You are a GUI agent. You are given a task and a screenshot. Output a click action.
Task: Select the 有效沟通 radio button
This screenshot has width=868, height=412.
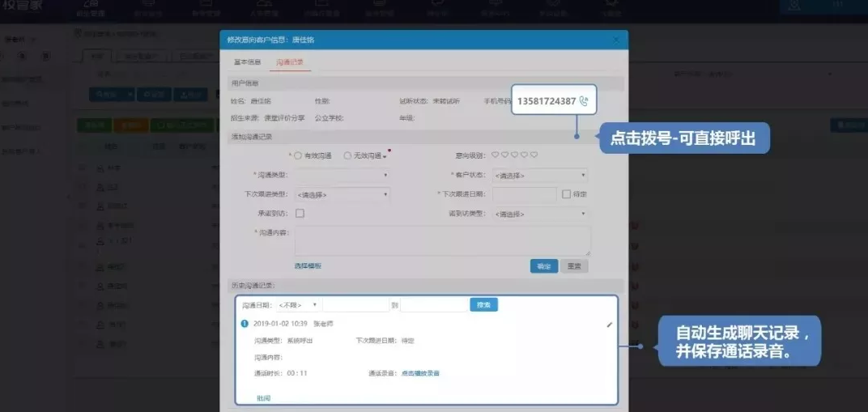(x=298, y=155)
